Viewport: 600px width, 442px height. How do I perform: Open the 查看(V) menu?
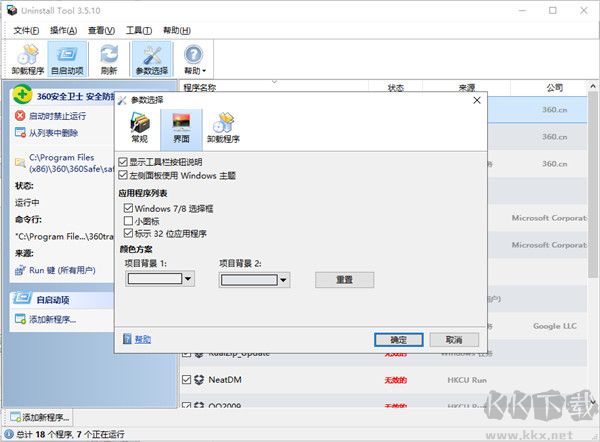click(x=101, y=31)
